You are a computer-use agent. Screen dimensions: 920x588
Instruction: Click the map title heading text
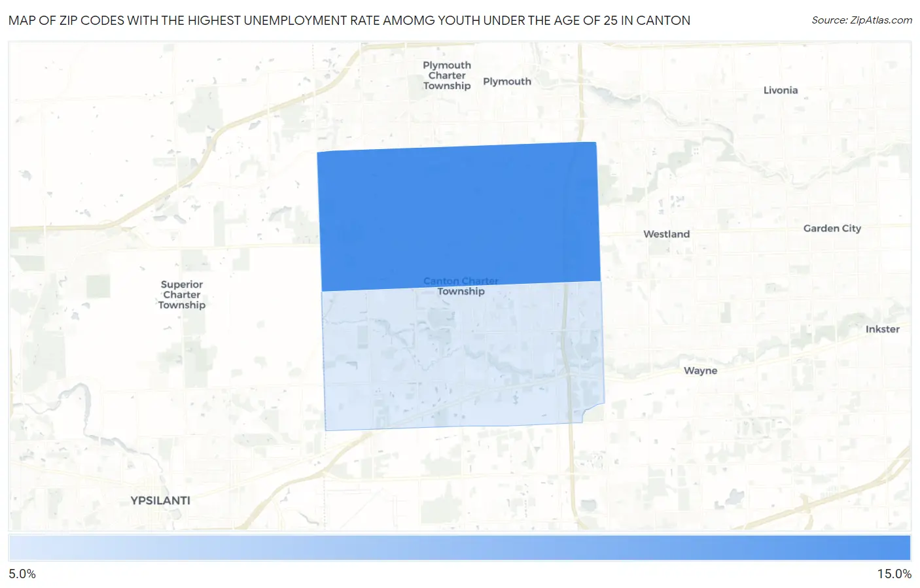pyautogui.click(x=349, y=20)
